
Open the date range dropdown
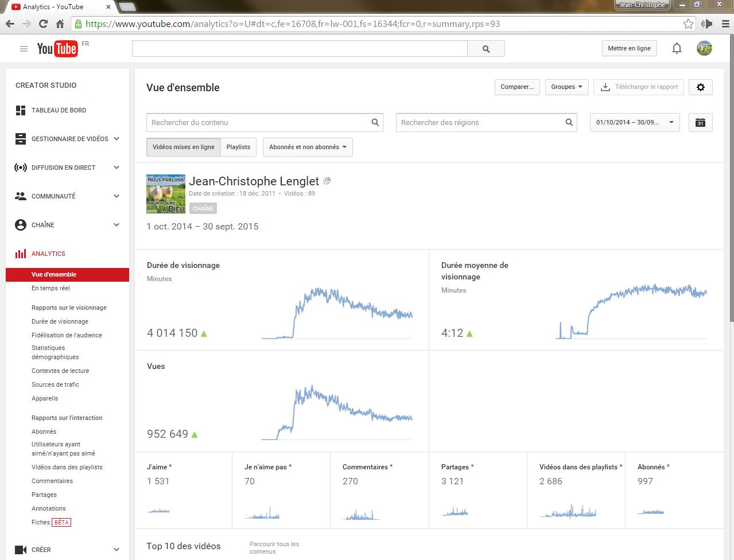point(635,122)
